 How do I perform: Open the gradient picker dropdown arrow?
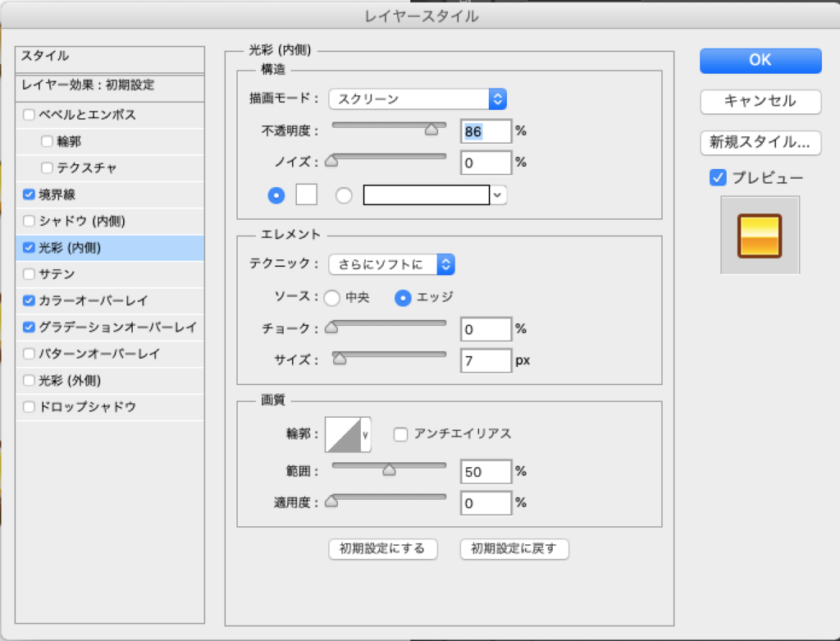coord(499,195)
